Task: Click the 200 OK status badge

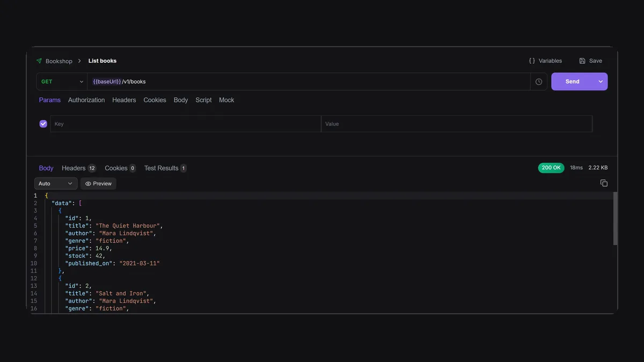Action: [551, 168]
